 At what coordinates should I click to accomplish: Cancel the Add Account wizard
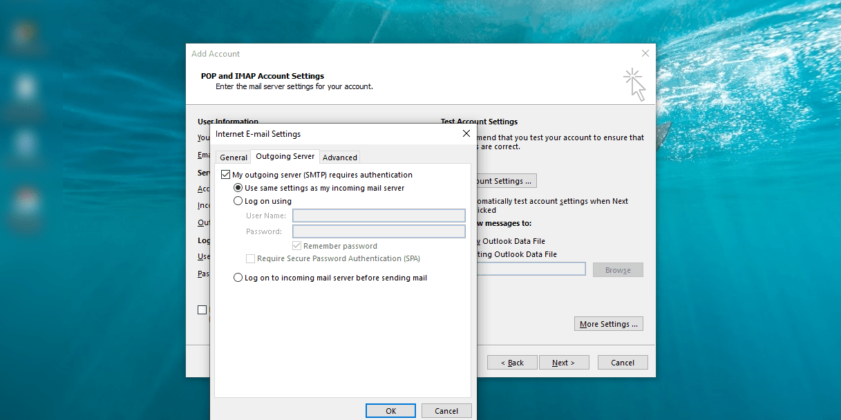click(622, 363)
